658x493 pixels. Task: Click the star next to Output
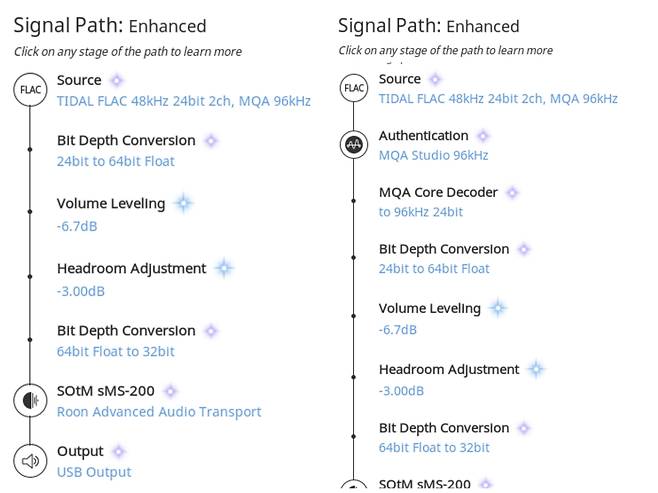[119, 452]
